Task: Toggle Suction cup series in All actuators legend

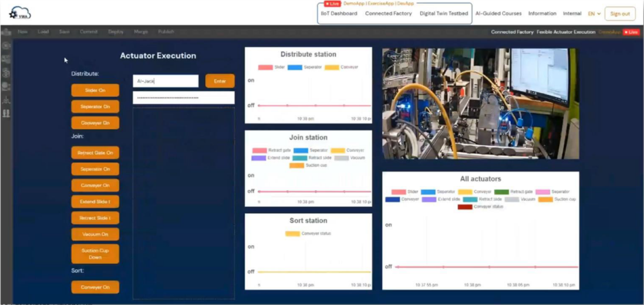Action: [545, 199]
